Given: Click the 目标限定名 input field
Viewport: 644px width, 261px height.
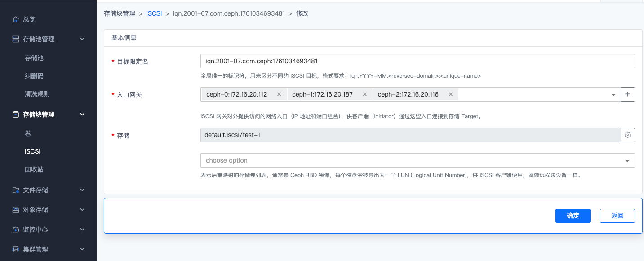Looking at the screenshot, I should pyautogui.click(x=417, y=61).
